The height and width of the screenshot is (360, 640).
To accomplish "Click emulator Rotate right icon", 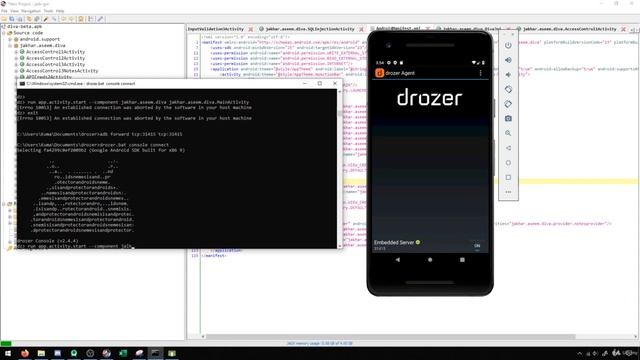I will coord(508,104).
